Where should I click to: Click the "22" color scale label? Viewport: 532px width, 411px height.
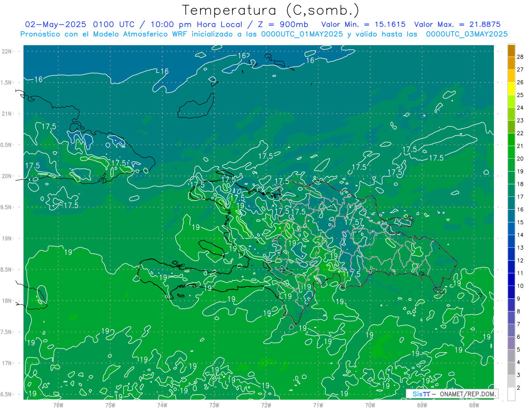(520, 133)
